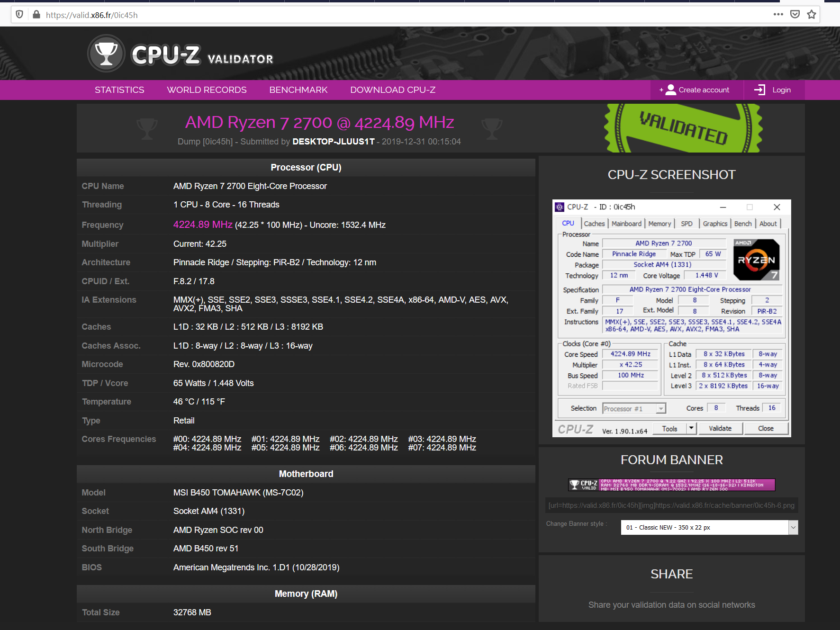Click the padlock icon in address bar
This screenshot has height=630, width=840.
[36, 15]
